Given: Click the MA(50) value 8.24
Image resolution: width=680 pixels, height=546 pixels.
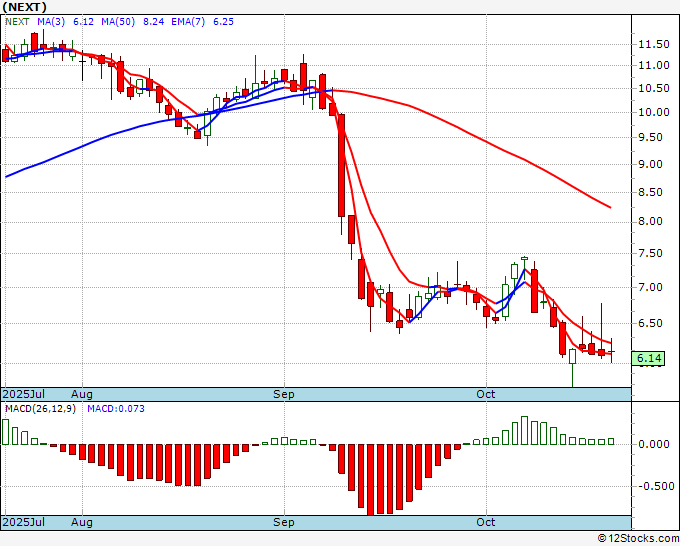Looking at the screenshot, I should [x=154, y=22].
